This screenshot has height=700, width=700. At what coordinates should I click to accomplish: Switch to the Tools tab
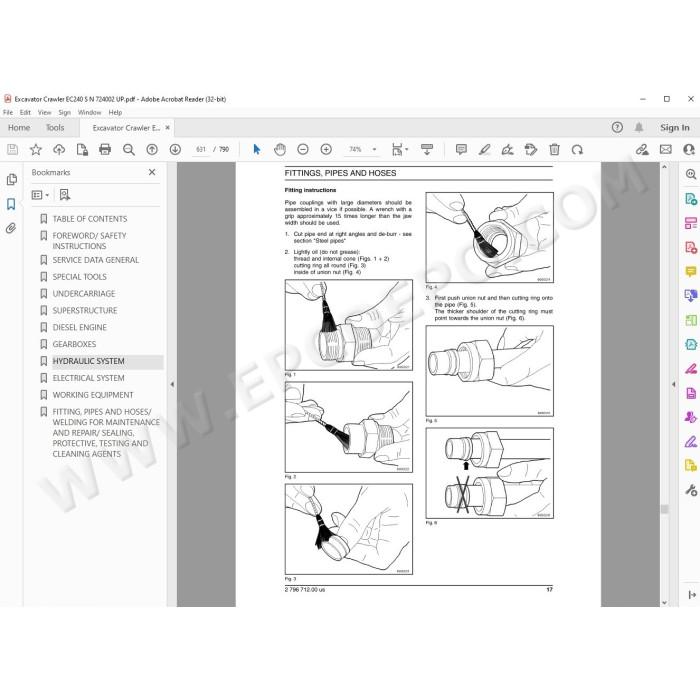(x=55, y=128)
